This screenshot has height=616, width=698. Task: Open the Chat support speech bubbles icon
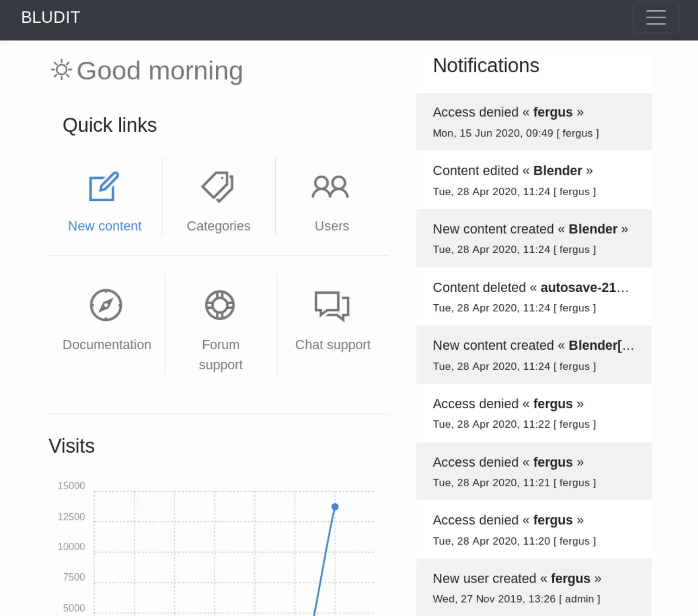332,306
